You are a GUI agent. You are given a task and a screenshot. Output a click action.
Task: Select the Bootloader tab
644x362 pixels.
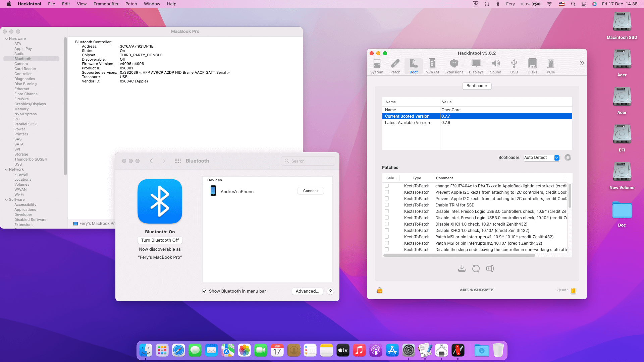(477, 86)
